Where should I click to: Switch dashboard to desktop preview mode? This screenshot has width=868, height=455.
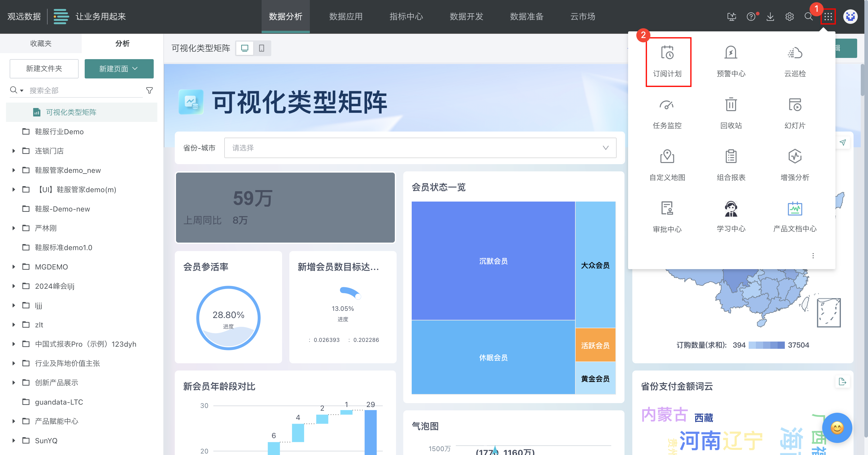pos(245,48)
